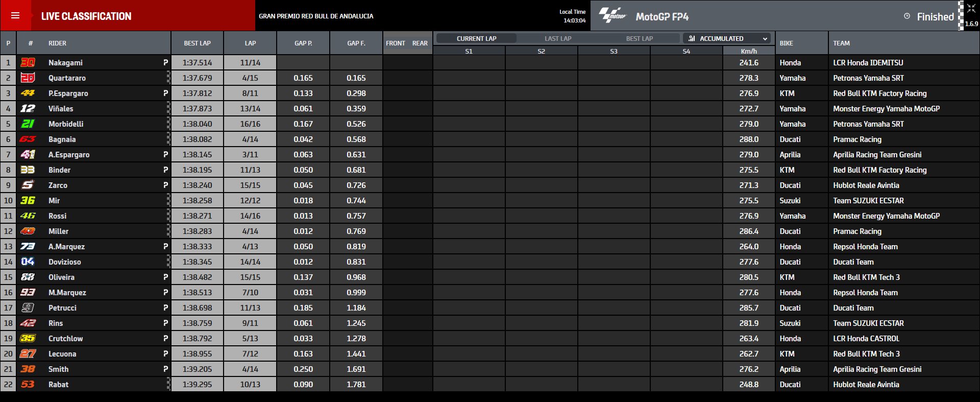Click the MotoGP logo
The width and height of the screenshot is (980, 402).
612,15
